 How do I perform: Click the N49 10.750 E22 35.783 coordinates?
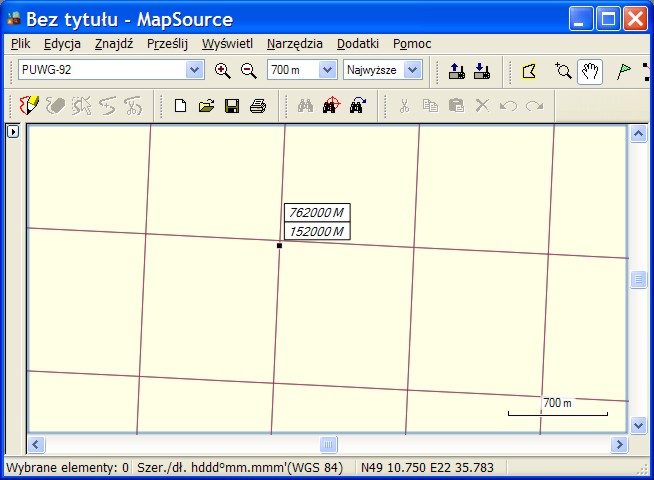tap(427, 468)
